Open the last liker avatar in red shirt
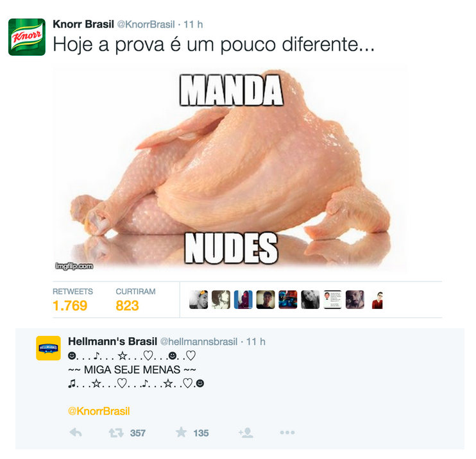Image resolution: width=476 pixels, height=459 pixels. (x=377, y=299)
